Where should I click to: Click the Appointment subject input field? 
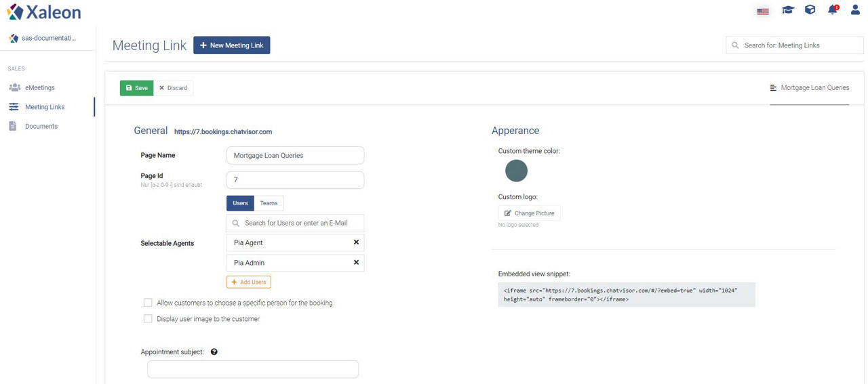(x=253, y=369)
